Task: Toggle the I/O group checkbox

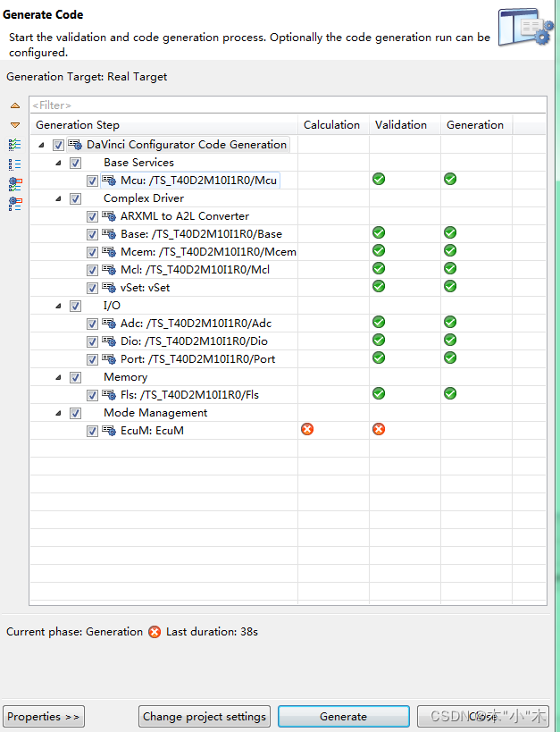Action: coord(75,306)
